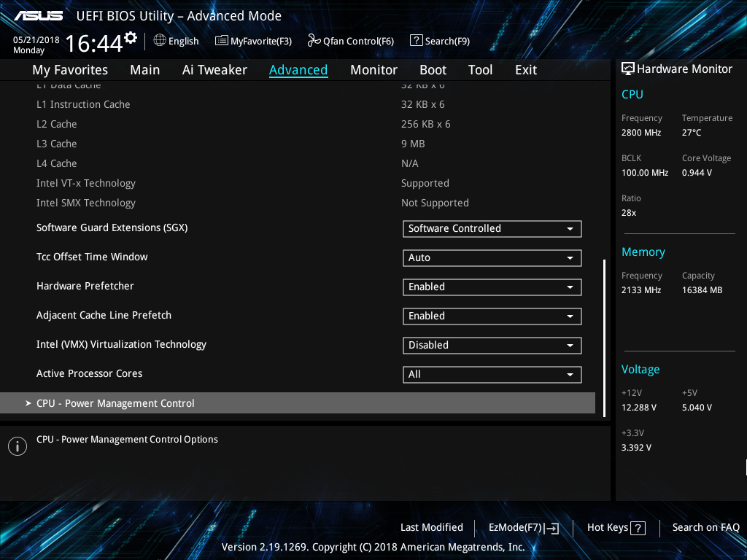Click the Core Voltage value 0.944 V
Viewport: 747px width, 560px height.
pyautogui.click(x=697, y=173)
